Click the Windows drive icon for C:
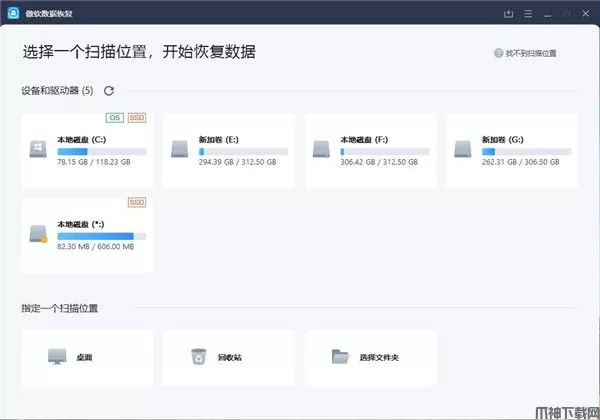The image size is (600, 420). pos(38,149)
